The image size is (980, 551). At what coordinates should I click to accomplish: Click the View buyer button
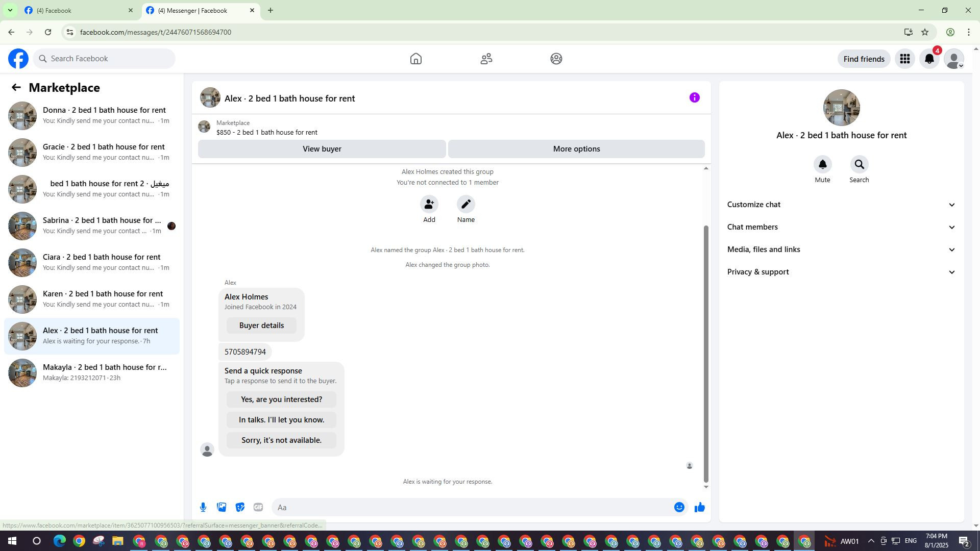tap(322, 149)
